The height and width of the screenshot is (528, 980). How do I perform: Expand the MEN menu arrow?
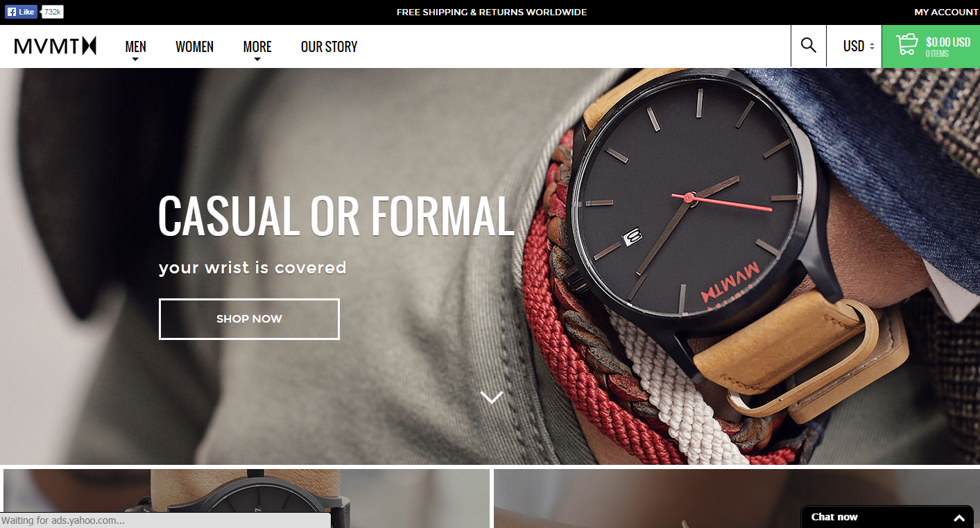click(135, 60)
